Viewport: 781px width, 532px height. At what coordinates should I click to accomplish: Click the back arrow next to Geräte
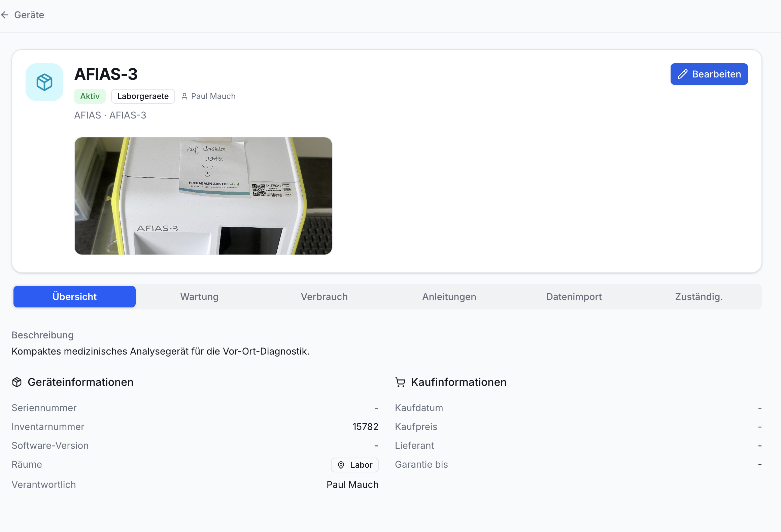(x=5, y=15)
